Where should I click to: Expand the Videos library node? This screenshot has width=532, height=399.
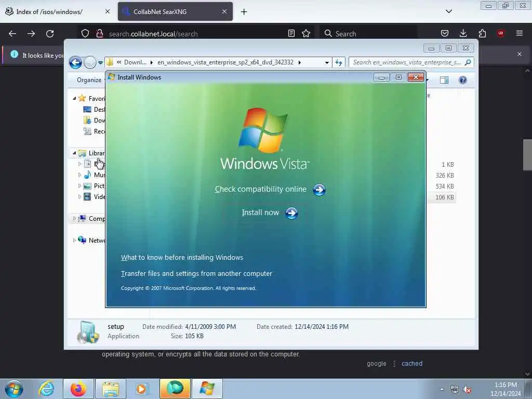pyautogui.click(x=79, y=196)
